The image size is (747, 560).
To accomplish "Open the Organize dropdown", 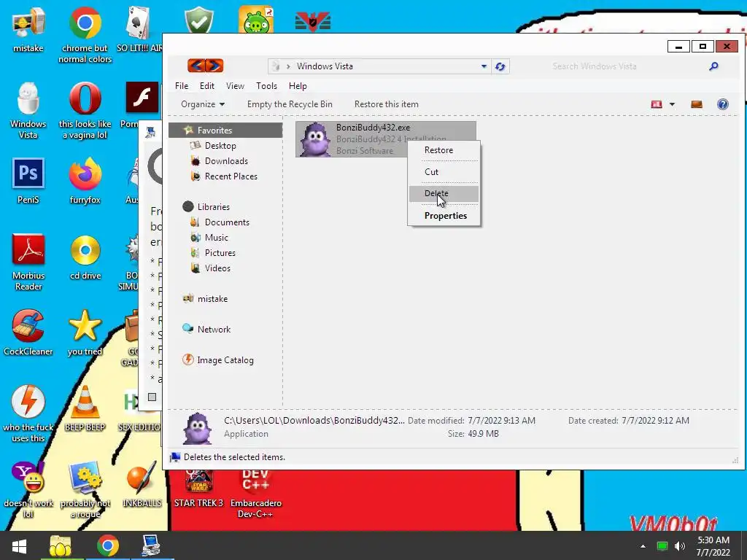I will point(203,104).
